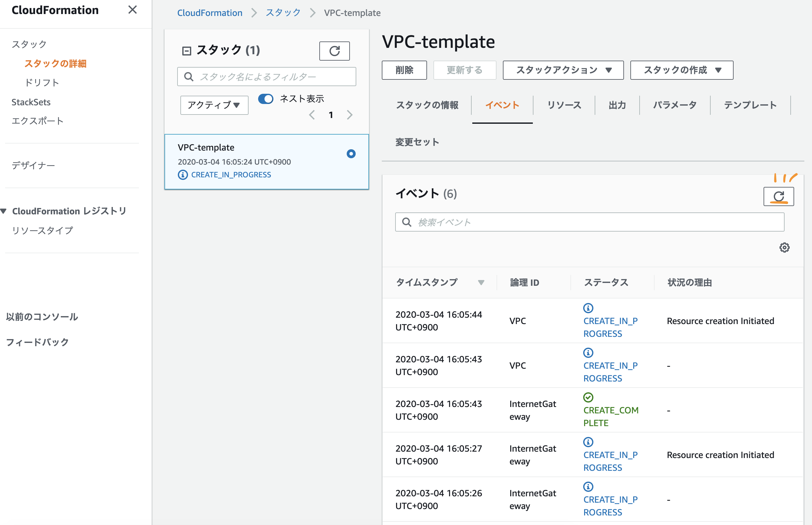Viewport: 812px width, 525px height.
Task: Focus the event search field
Action: [x=590, y=222]
